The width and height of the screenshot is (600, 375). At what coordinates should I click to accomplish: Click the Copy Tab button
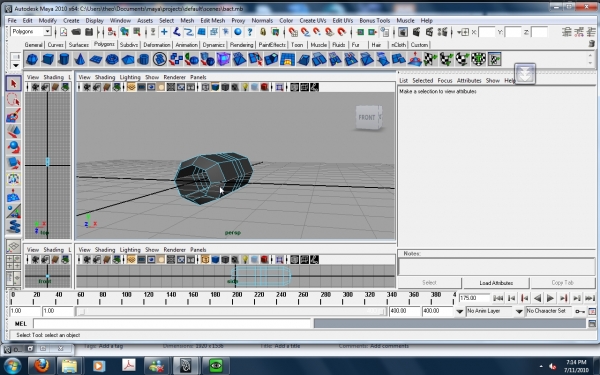(562, 283)
